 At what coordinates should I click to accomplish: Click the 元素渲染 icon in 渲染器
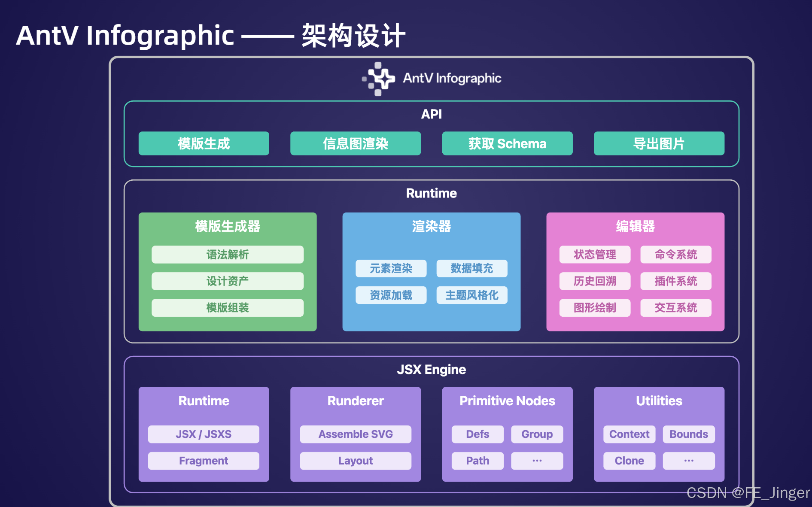point(390,268)
